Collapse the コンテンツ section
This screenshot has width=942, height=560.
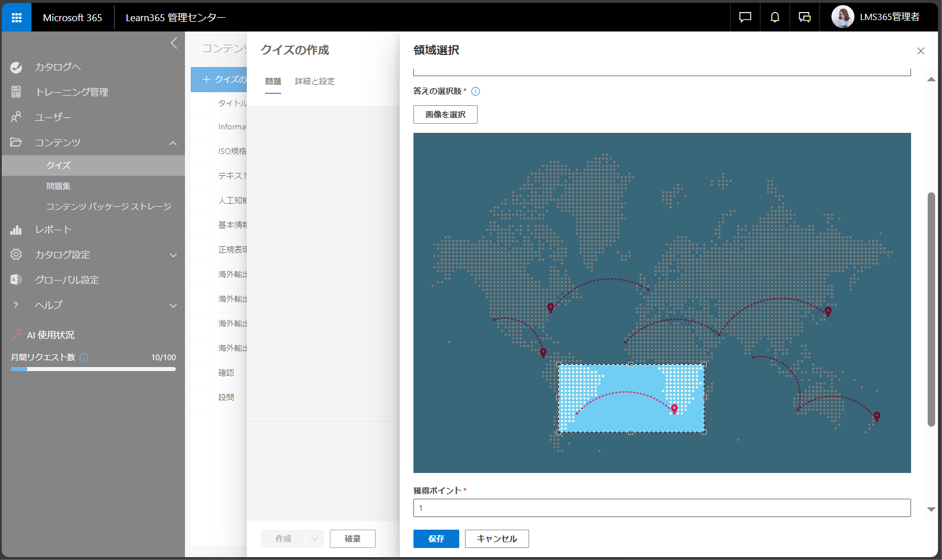[173, 143]
